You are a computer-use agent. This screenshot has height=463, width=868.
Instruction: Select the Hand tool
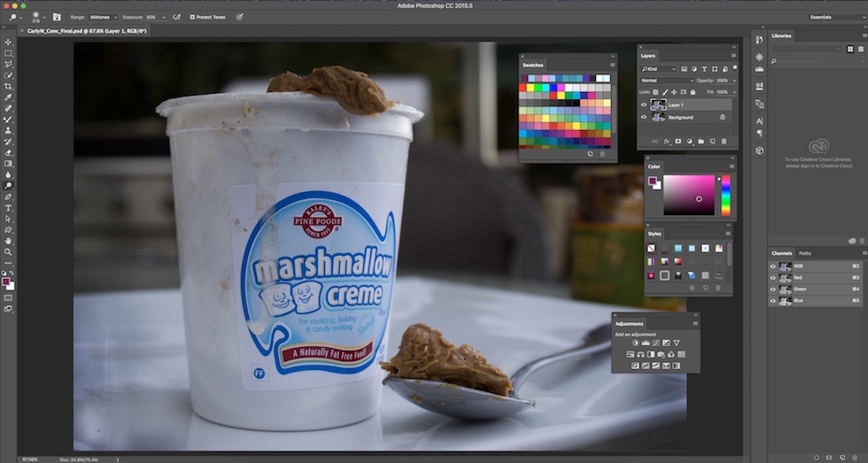(x=8, y=241)
